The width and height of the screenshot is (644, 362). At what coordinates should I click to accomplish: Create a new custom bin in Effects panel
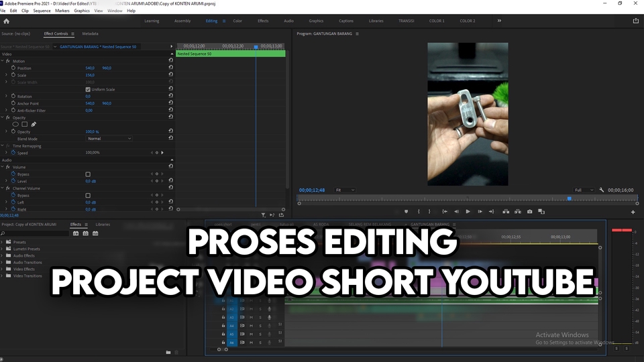(x=168, y=352)
